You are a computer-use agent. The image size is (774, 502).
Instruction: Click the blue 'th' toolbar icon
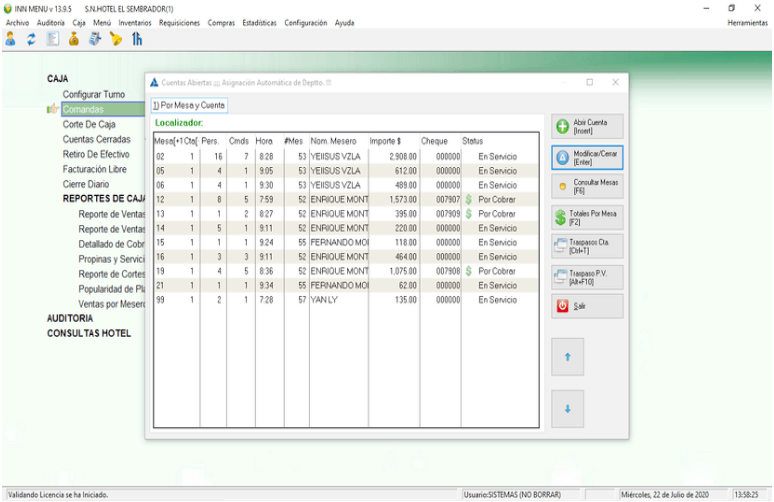pos(136,39)
